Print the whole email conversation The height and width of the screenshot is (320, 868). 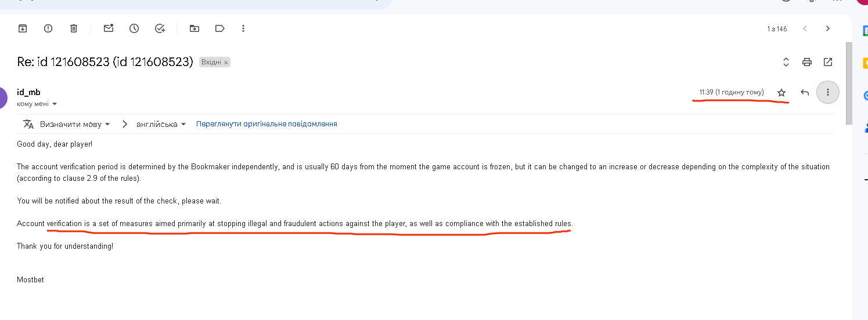coord(806,62)
